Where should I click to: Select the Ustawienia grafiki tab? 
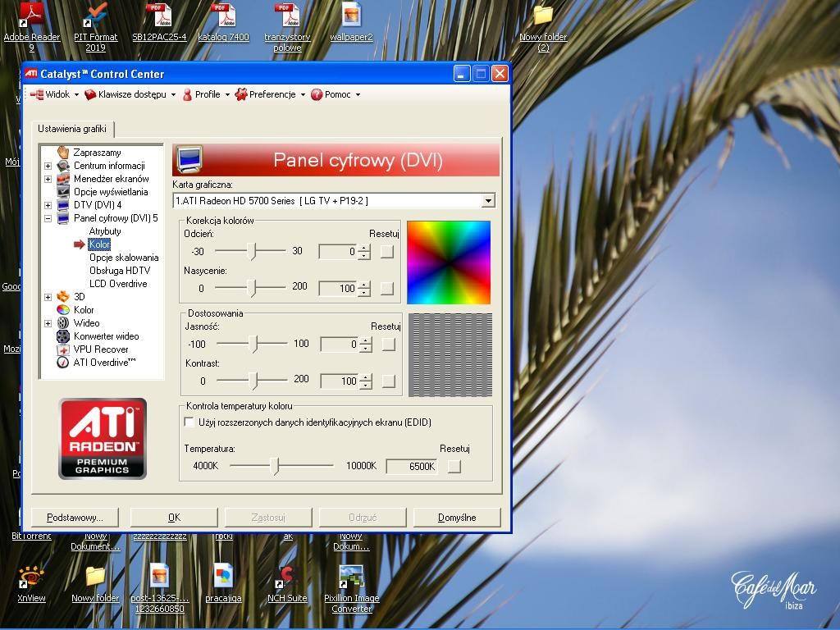point(72,129)
